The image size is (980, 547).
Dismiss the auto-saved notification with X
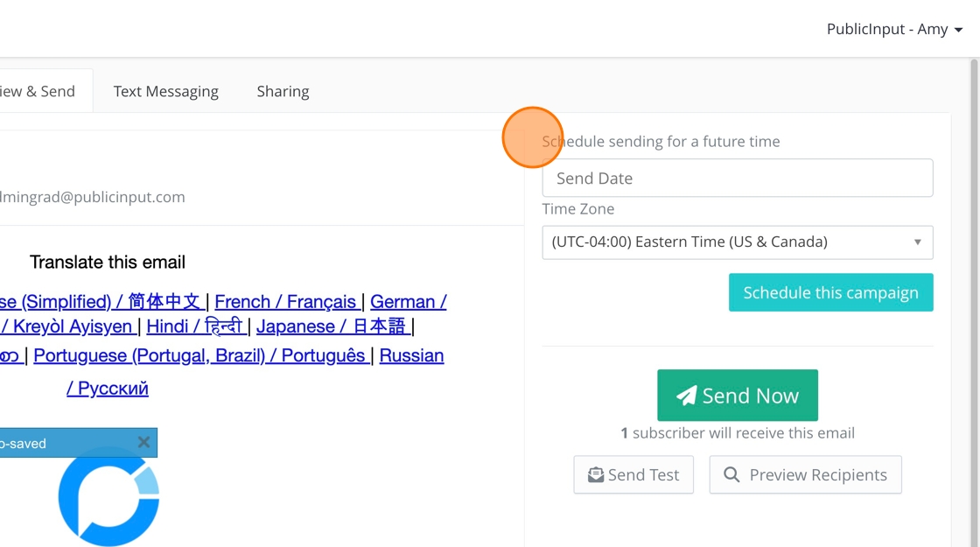pos(144,443)
